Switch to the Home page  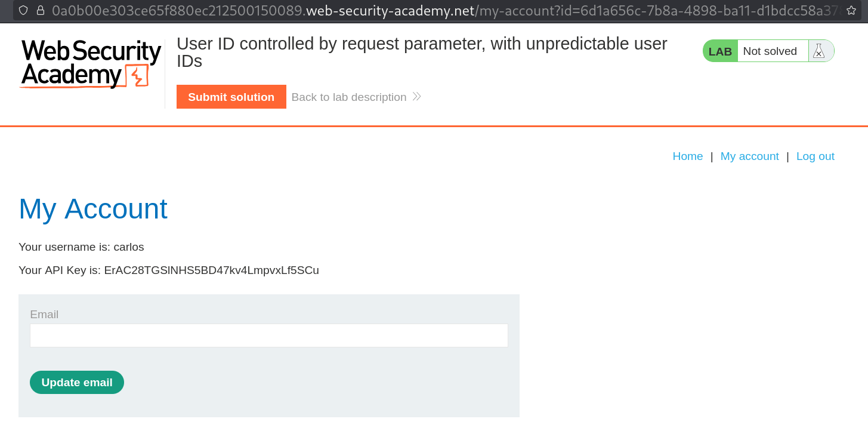[687, 156]
